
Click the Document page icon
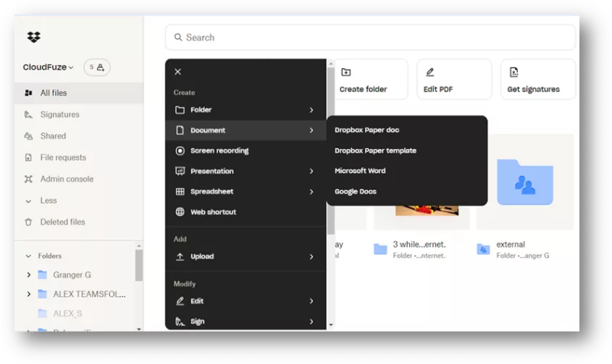[180, 130]
